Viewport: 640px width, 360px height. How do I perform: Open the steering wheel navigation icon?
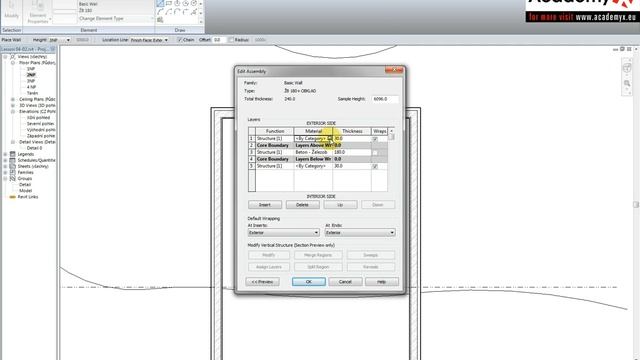pyautogui.click(x=627, y=68)
